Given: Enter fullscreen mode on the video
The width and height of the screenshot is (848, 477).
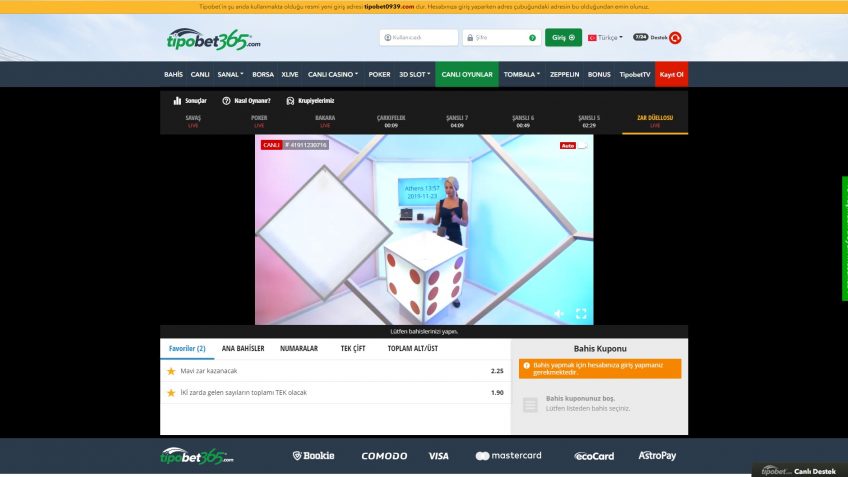Looking at the screenshot, I should coord(581,314).
